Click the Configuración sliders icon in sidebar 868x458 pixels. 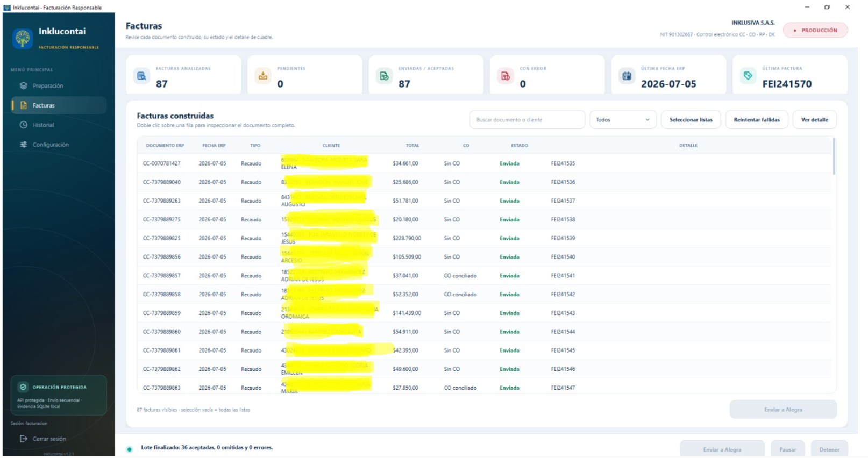[x=24, y=145]
